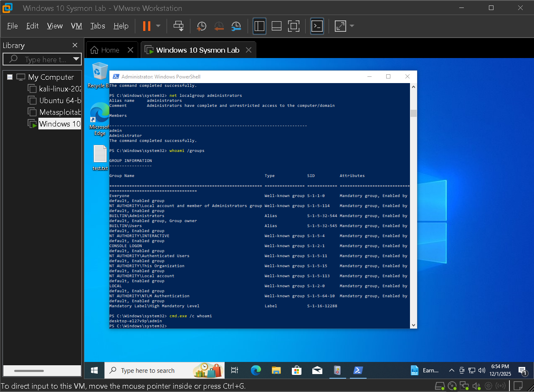
Task: Collapse the My Computer tree node
Action: tap(10, 77)
